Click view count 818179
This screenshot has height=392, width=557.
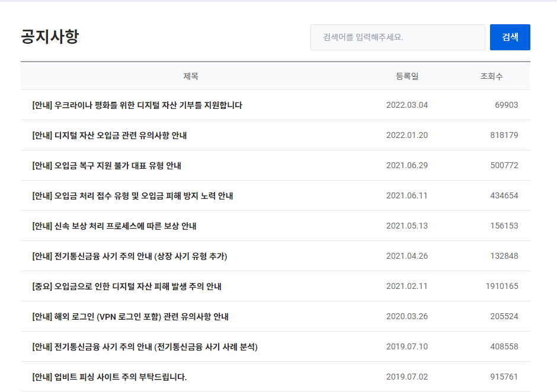[x=504, y=135]
